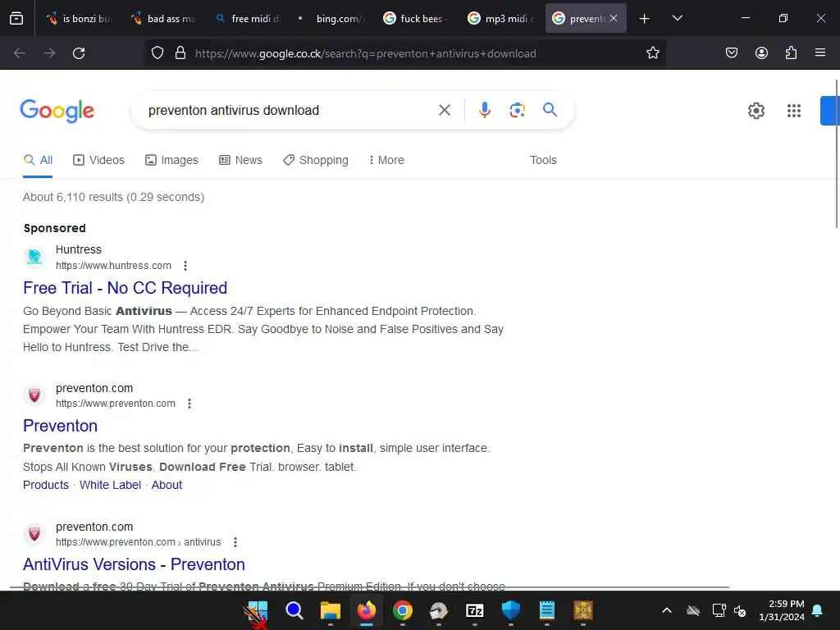Screen dimensions: 840x630
Task: Open the Products sitelink
Action: click(46, 485)
